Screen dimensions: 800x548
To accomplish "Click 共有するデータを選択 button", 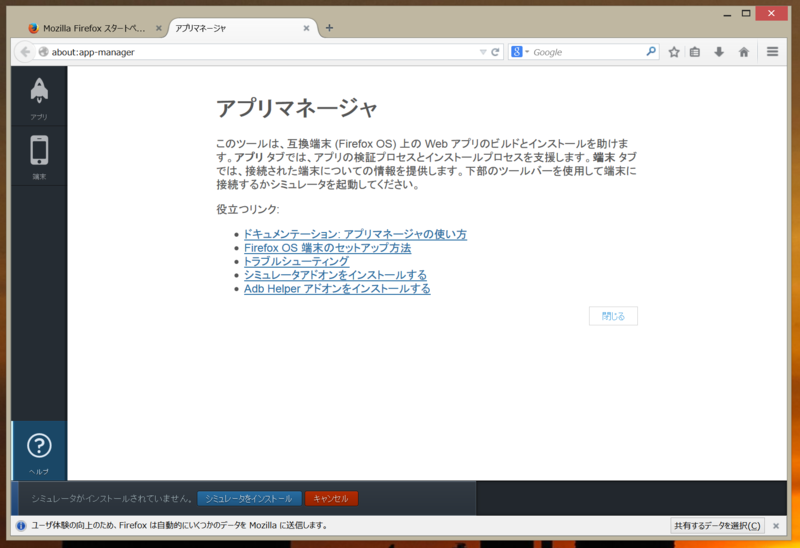I will 717,526.
